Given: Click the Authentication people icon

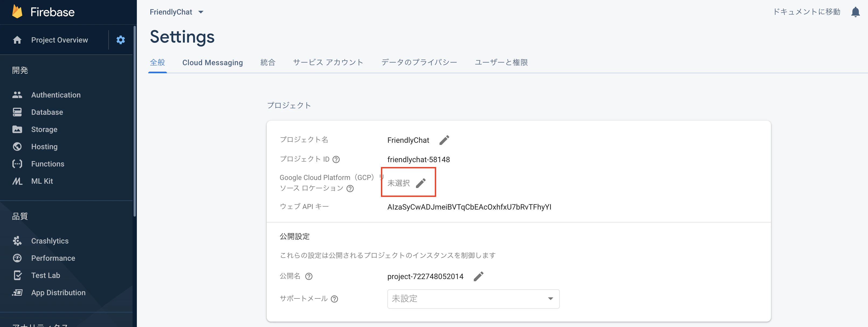Looking at the screenshot, I should tap(17, 95).
